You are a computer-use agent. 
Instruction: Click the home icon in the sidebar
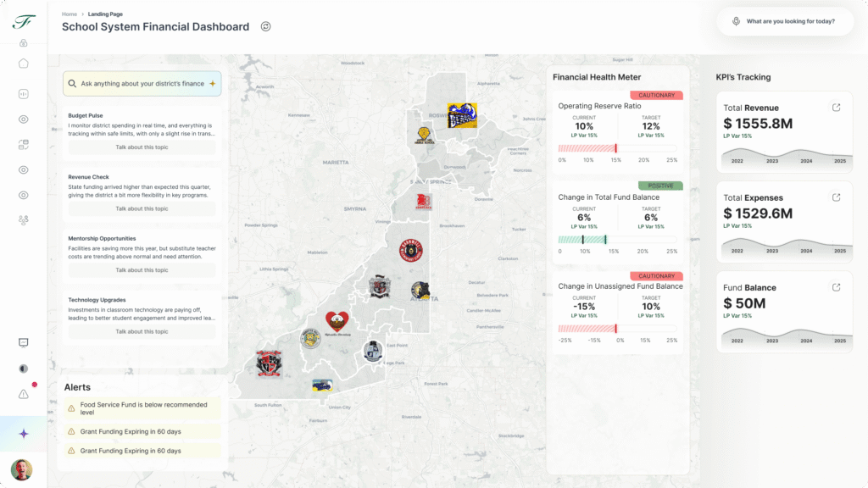(x=24, y=63)
